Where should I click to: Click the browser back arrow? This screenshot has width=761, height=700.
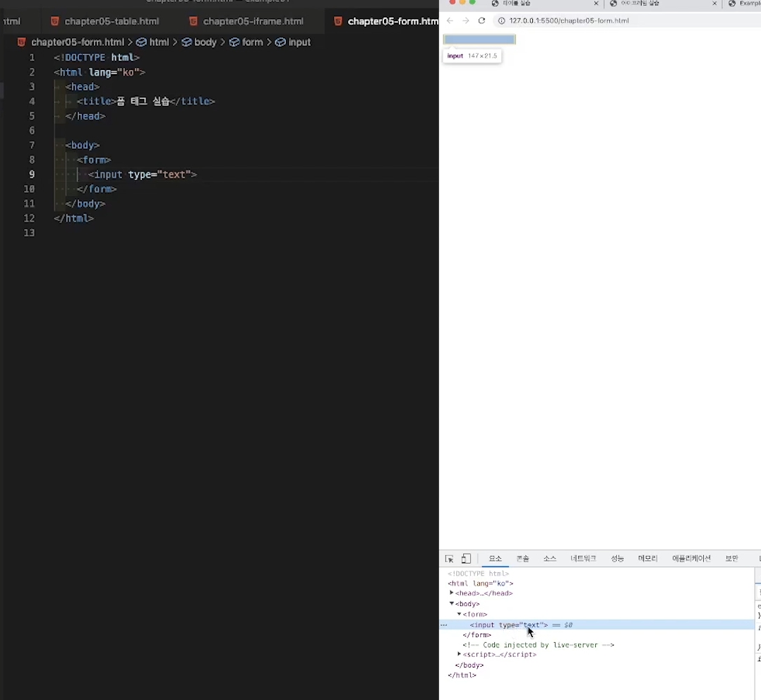tap(450, 20)
